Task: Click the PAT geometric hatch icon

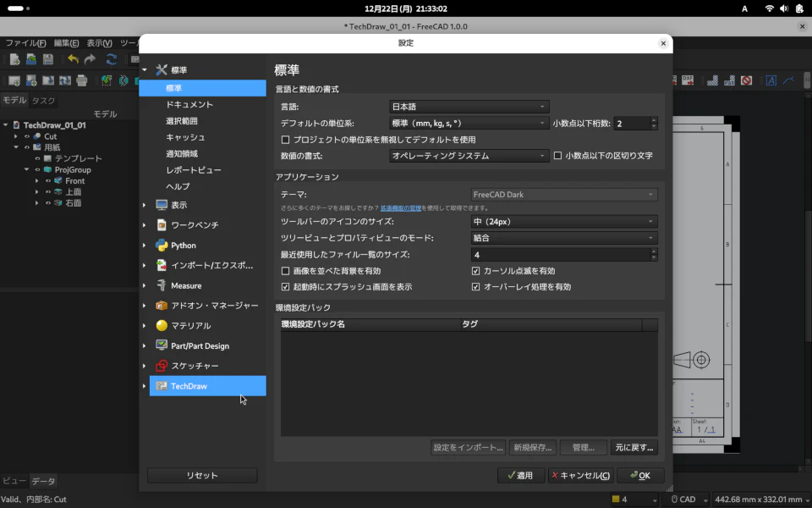Action: [x=729, y=80]
